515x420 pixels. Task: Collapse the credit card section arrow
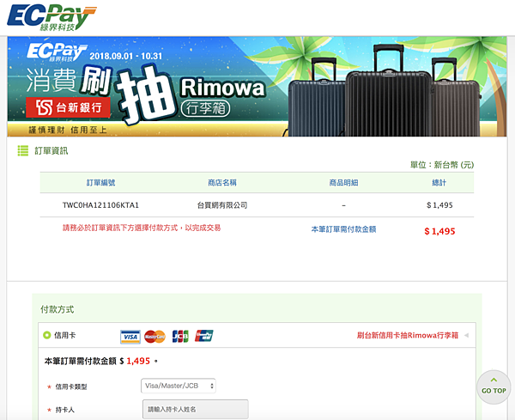pyautogui.click(x=466, y=336)
